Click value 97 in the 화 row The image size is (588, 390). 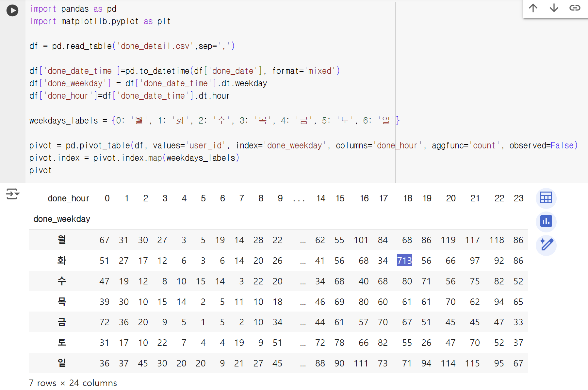475,261
